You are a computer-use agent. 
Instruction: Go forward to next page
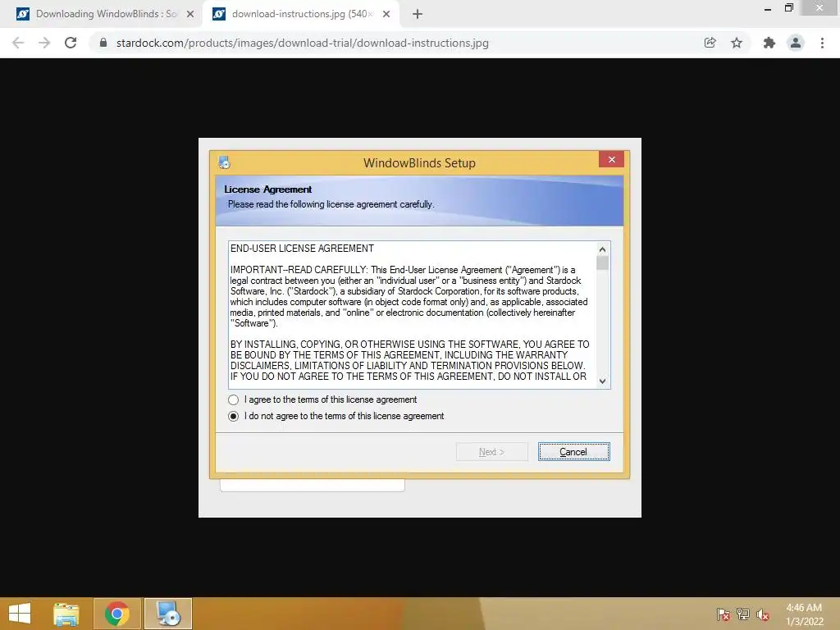(x=44, y=43)
